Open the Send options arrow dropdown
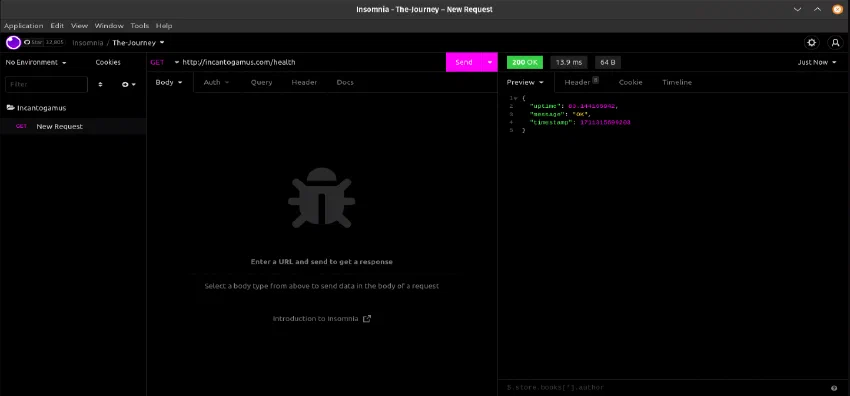Viewport: 850px width, 396px height. 490,62
